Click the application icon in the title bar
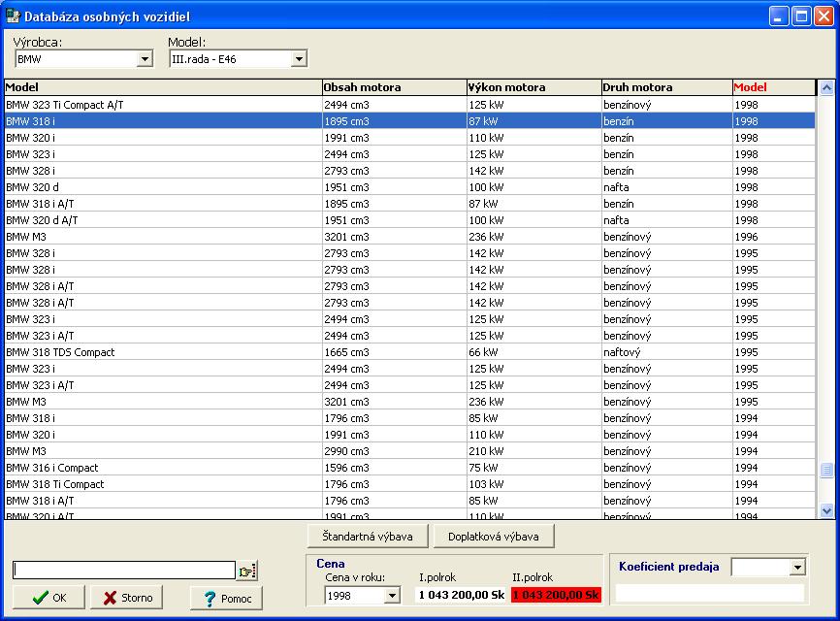The height and width of the screenshot is (621, 840). tap(13, 16)
